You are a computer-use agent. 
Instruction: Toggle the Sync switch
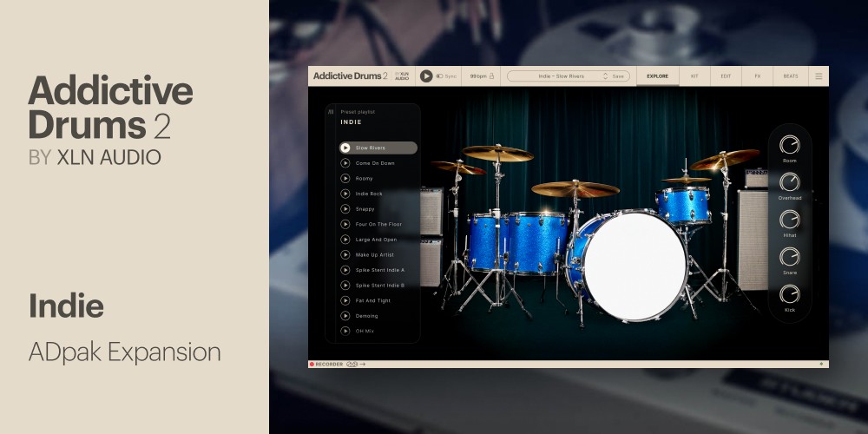pos(439,76)
